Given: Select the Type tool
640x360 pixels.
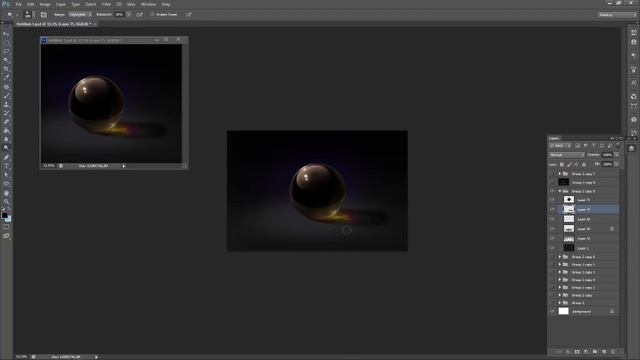Looking at the screenshot, I should click(6, 166).
